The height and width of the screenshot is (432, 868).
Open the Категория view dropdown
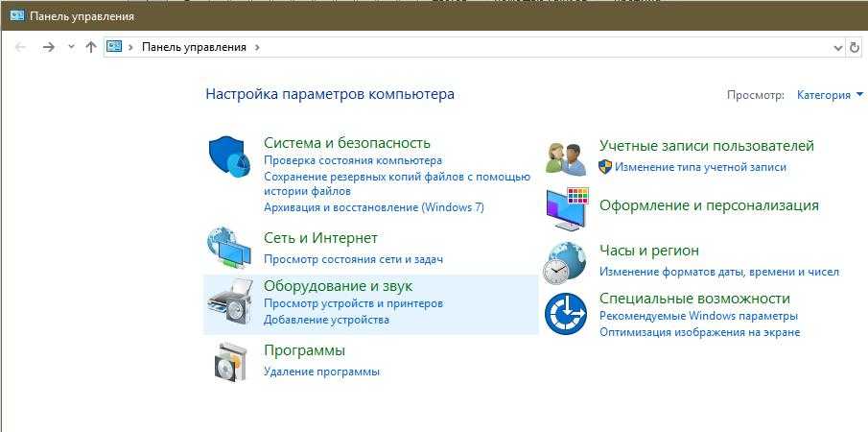[x=830, y=95]
